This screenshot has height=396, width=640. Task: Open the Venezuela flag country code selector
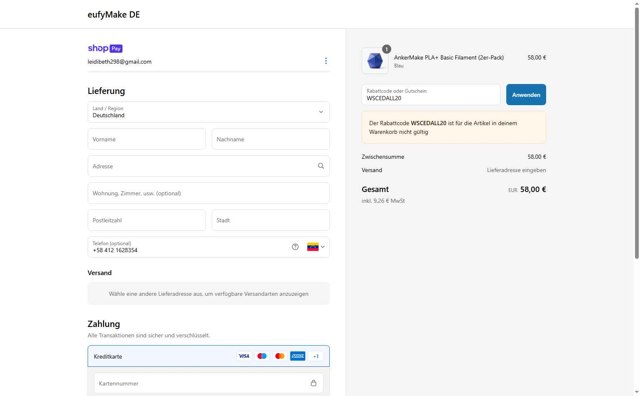(x=316, y=247)
